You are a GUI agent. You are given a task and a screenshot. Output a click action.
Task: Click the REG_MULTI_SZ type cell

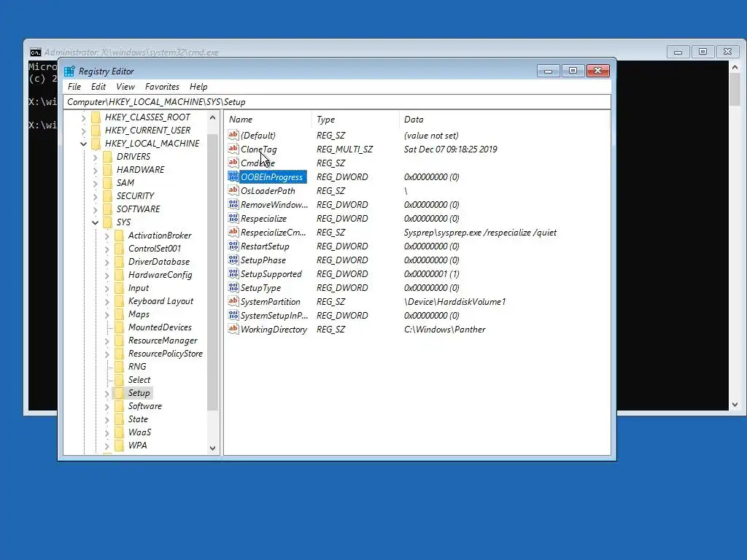coord(344,149)
